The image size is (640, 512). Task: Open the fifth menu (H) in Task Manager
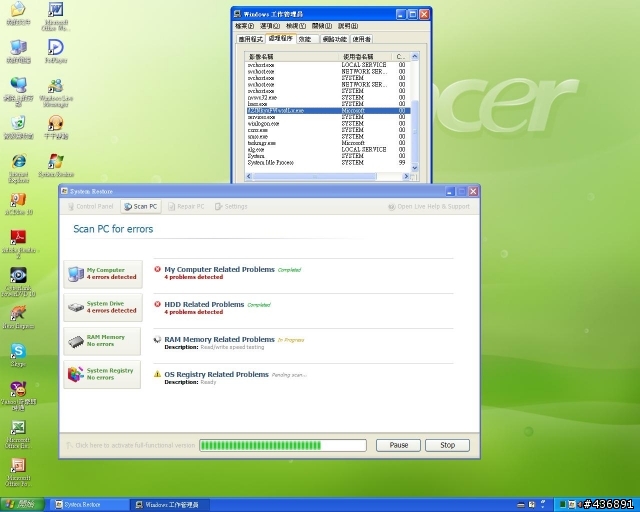[348, 26]
